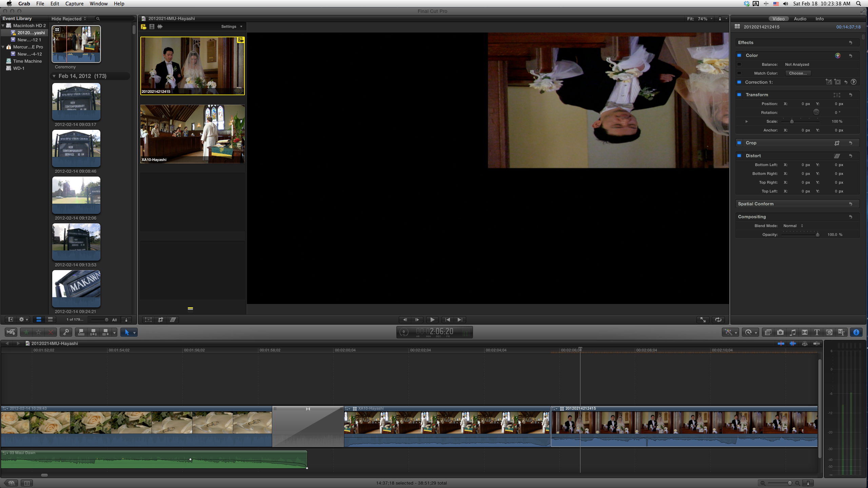Switch inspector to the Audio tab
The height and width of the screenshot is (488, 868).
click(800, 19)
